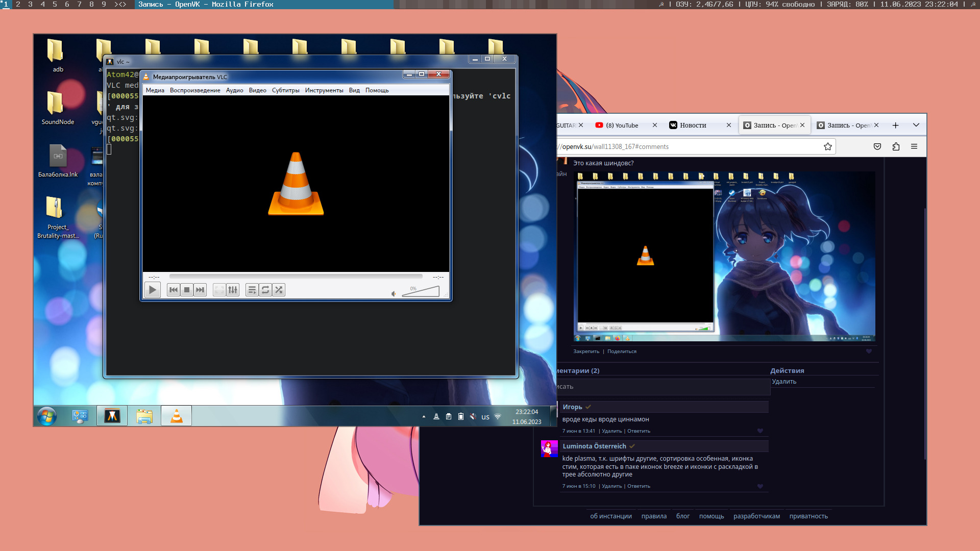This screenshot has width=980, height=551.
Task: Open VLC extended settings equalizer icon
Action: tap(233, 290)
